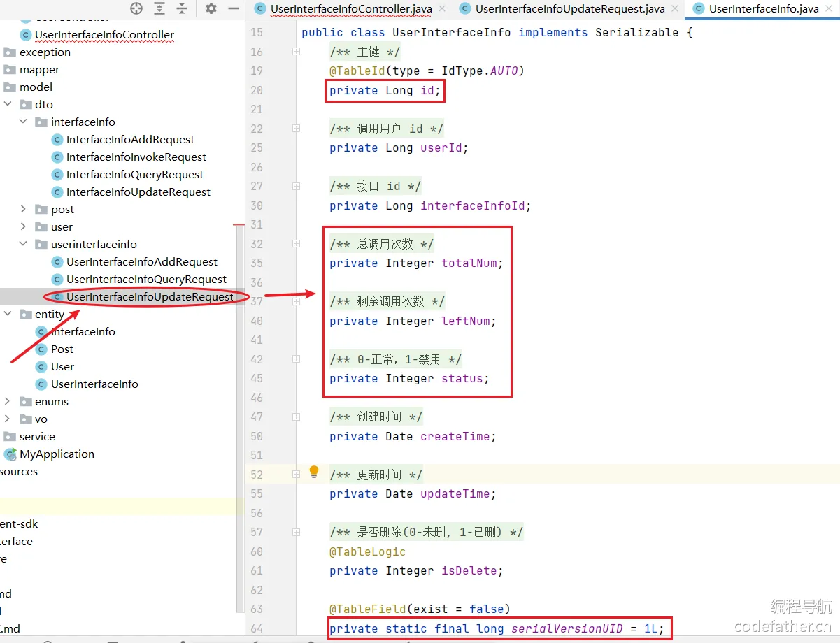Image resolution: width=840 pixels, height=643 pixels.
Task: Click the locate-file crosshair icon in Project toolbar
Action: 136,8
